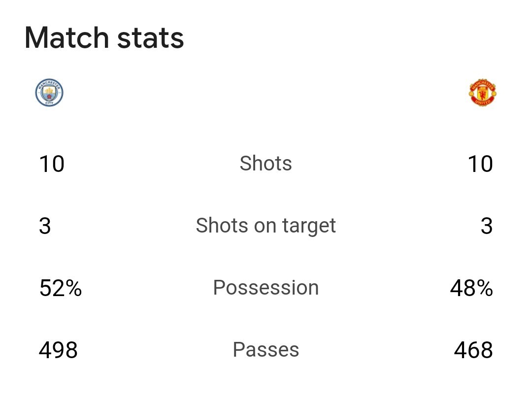This screenshot has height=402, width=532.
Task: Click the Possession stat label
Action: click(x=266, y=288)
